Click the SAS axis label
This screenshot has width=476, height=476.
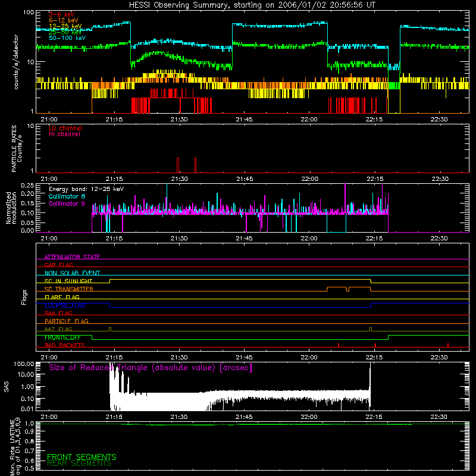pos(6,387)
